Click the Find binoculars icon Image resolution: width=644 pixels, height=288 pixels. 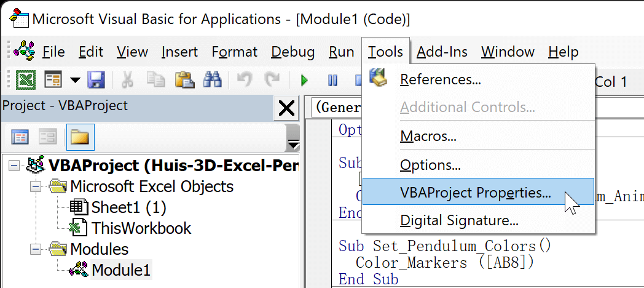(213, 80)
